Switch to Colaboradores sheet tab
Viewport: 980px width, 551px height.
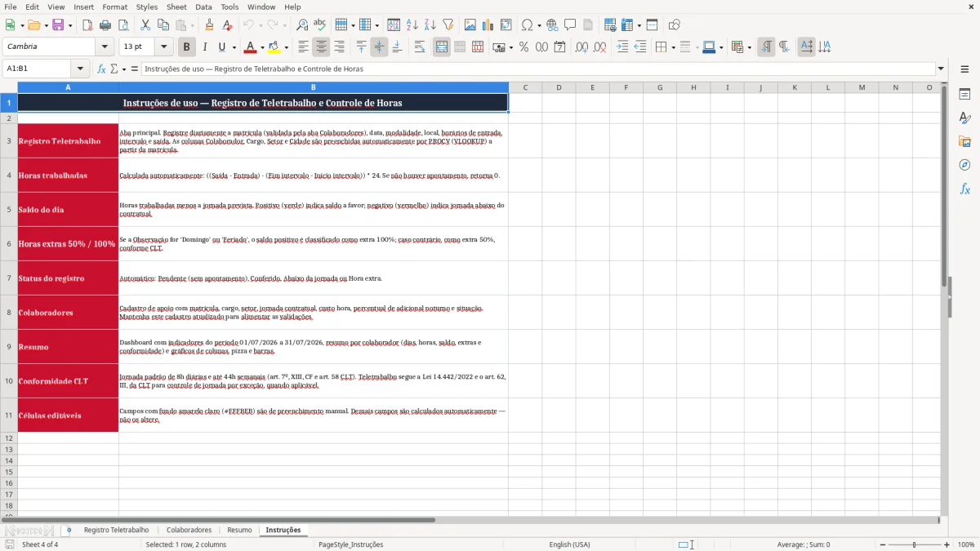coord(189,530)
